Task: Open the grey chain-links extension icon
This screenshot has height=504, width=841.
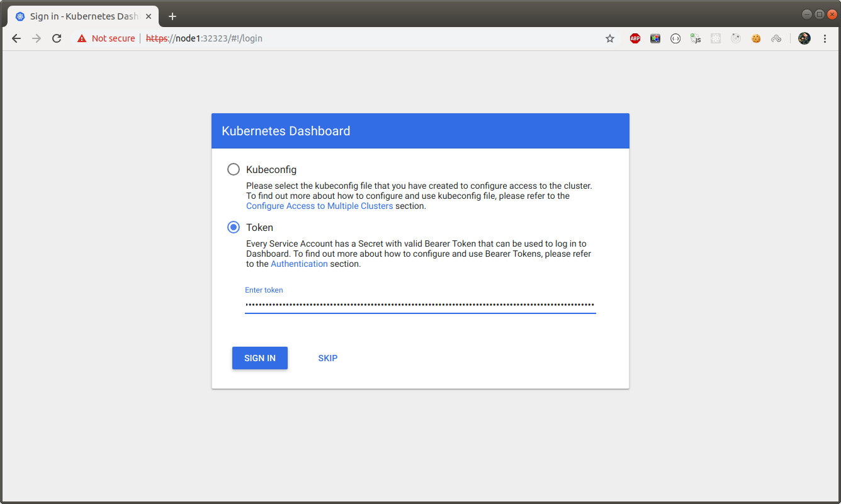Action: [x=776, y=38]
